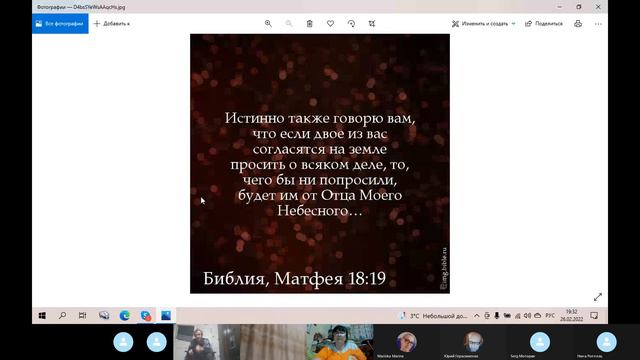The image size is (640, 360).
Task: Restore down the Photos window
Action: tap(579, 7)
